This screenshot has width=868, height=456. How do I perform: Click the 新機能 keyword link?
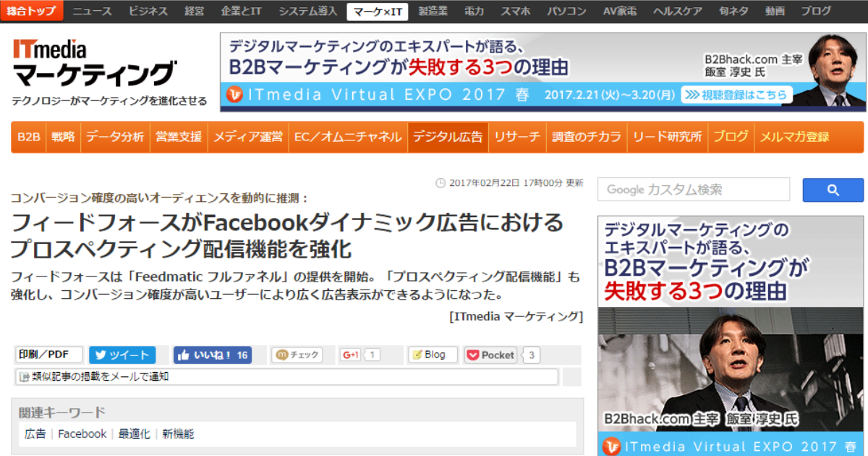(x=178, y=434)
